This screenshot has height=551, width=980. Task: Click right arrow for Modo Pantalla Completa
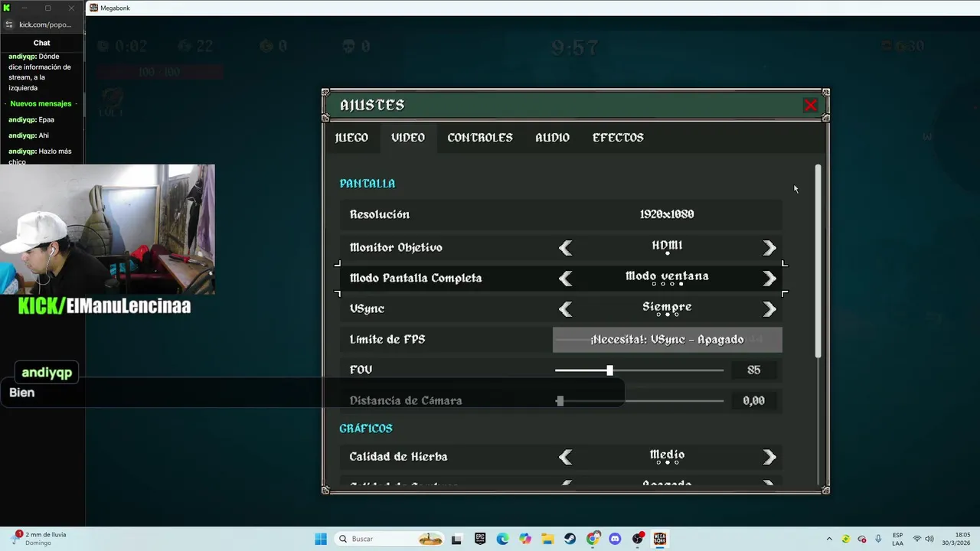[769, 279]
